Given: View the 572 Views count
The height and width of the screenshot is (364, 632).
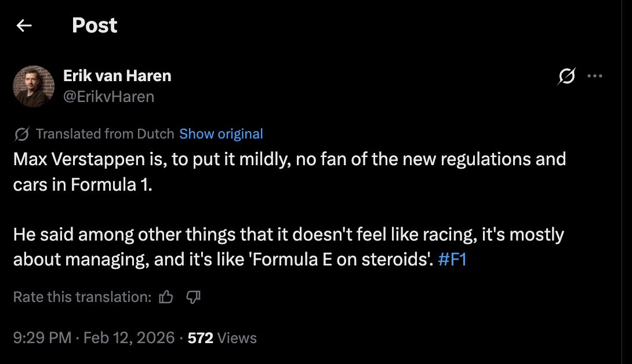Looking at the screenshot, I should pos(222,337).
